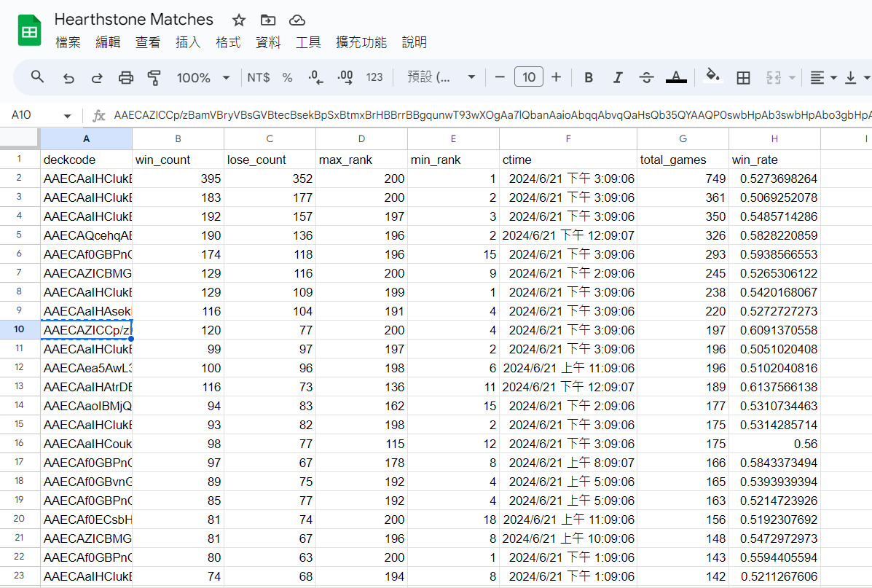Open the name box dropdown arrow
Viewport: 872px width, 588px height.
point(68,116)
